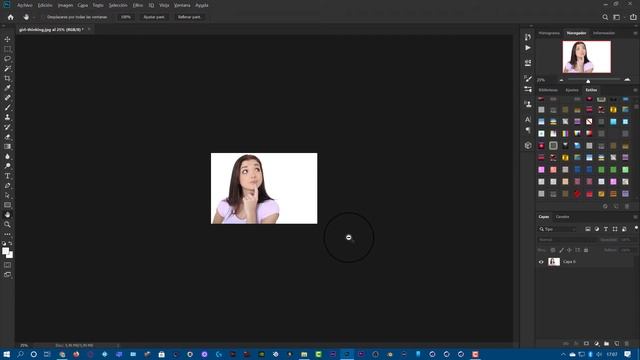Select the Rectangular Marquee tool

(x=7, y=49)
